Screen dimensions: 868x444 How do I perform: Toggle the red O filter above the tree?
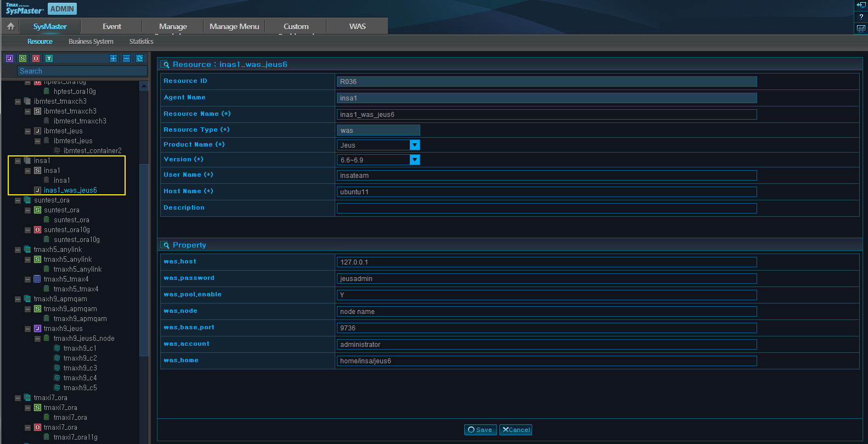pos(36,58)
